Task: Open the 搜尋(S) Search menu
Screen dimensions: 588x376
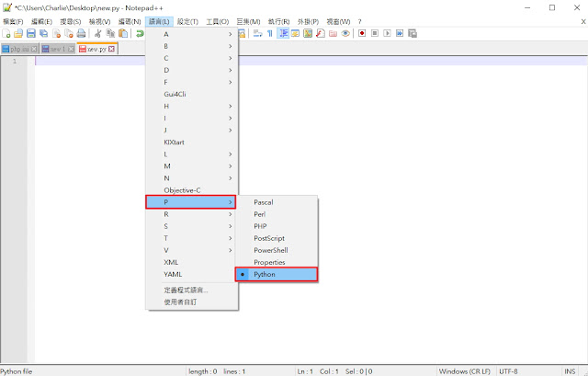Action: click(71, 22)
